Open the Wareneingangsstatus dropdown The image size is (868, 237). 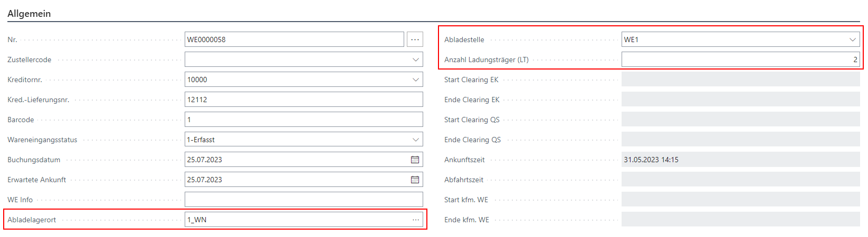[x=416, y=140]
